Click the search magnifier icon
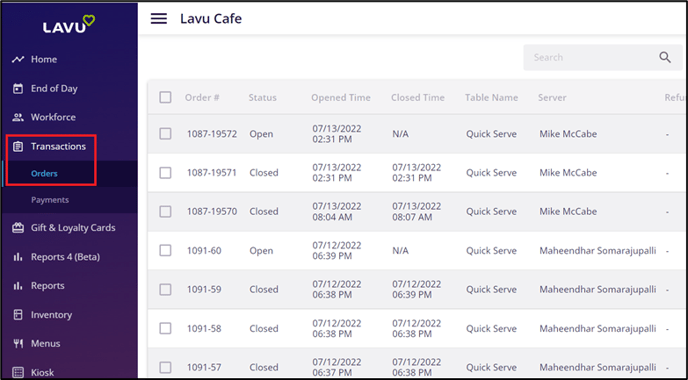688x380 pixels. [665, 57]
